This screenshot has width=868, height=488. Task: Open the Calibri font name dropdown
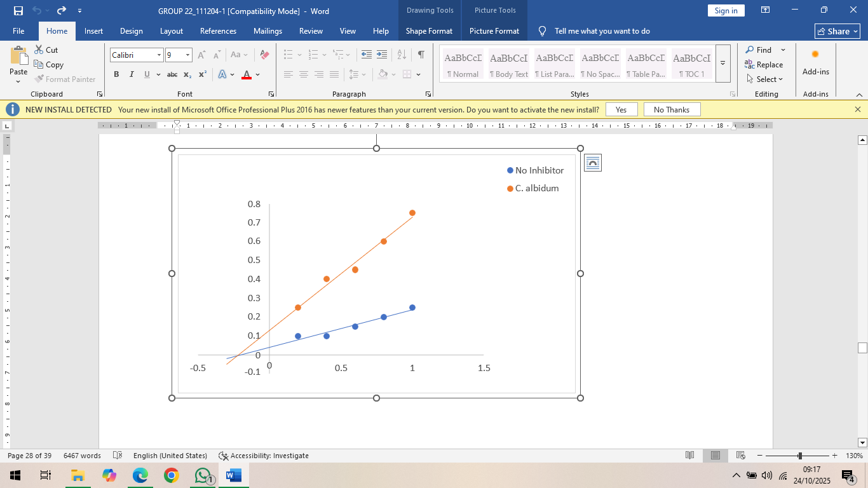(159, 55)
